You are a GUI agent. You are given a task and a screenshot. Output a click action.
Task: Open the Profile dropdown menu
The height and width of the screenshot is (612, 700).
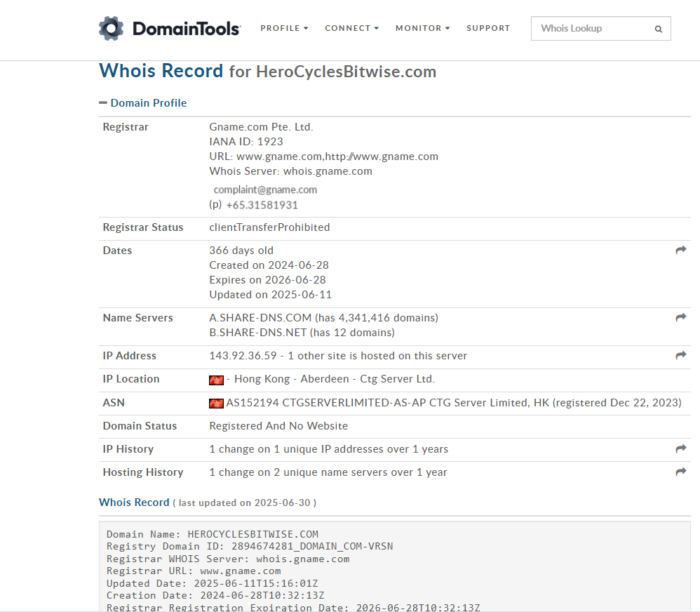pos(284,28)
